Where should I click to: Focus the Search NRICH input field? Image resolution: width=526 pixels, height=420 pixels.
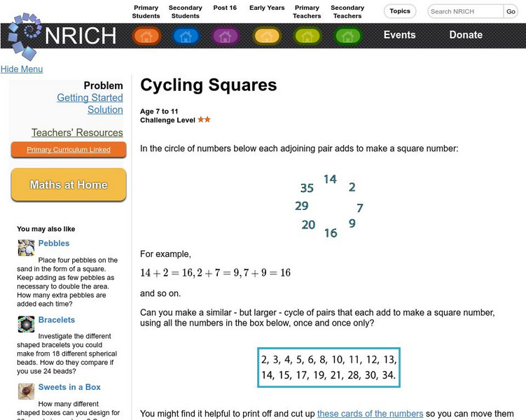click(465, 11)
